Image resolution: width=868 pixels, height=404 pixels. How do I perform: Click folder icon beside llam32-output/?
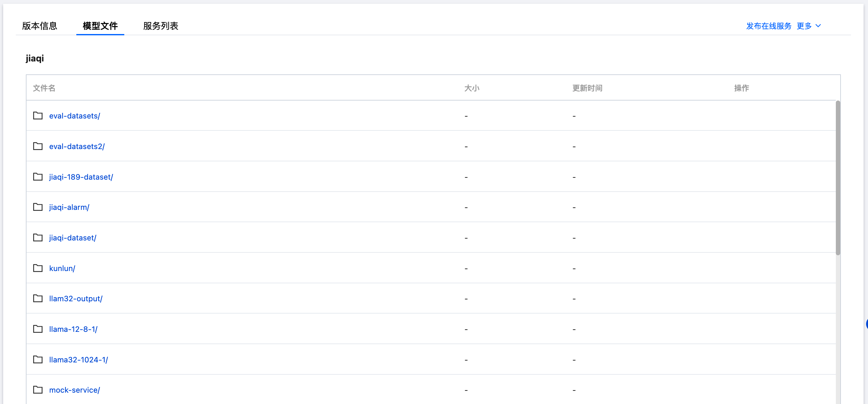[x=38, y=299]
